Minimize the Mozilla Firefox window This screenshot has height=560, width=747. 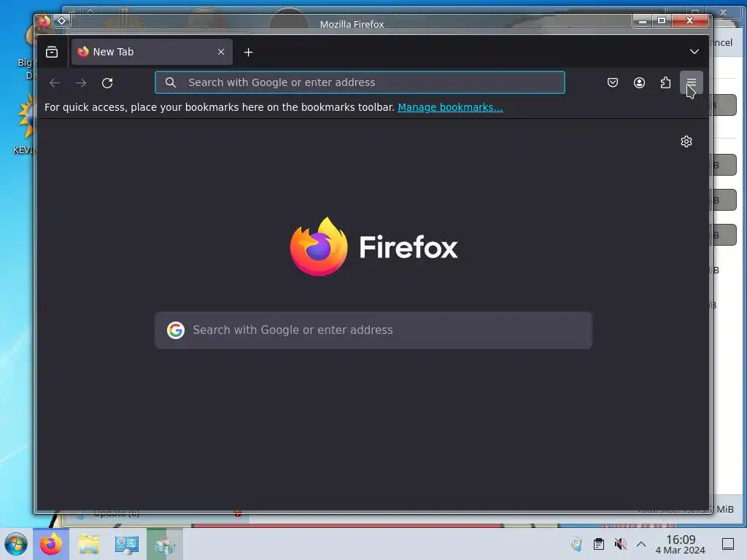(x=643, y=20)
